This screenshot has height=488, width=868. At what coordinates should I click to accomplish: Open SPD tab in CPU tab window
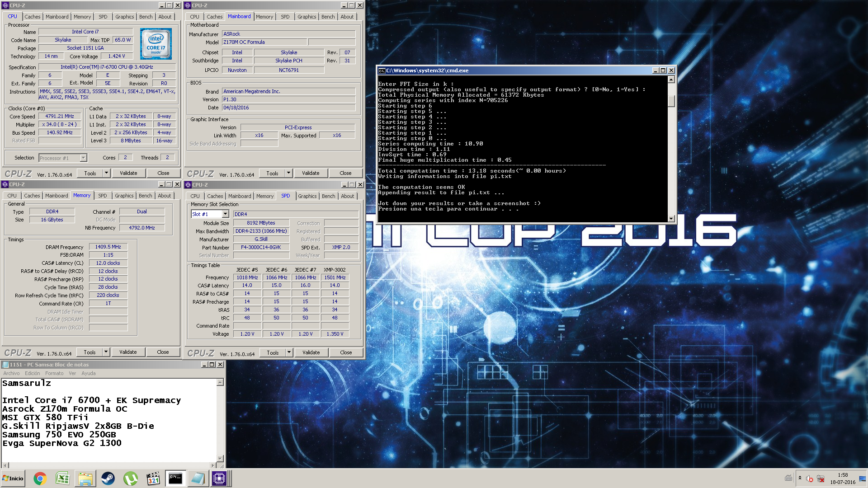tap(103, 17)
